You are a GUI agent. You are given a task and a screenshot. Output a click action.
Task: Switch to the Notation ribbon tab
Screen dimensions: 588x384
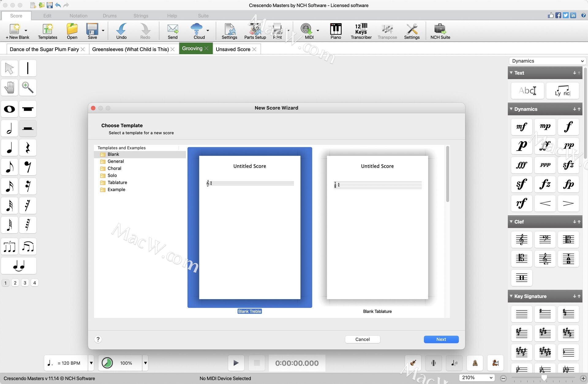tap(78, 16)
